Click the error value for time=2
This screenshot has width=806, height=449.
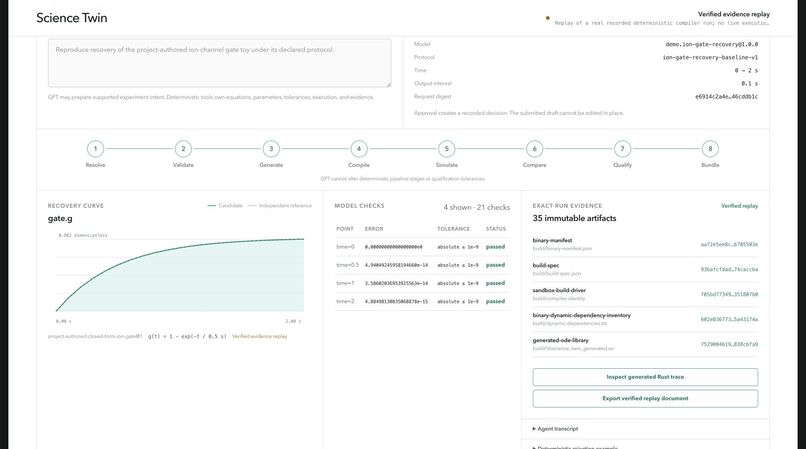(x=396, y=301)
